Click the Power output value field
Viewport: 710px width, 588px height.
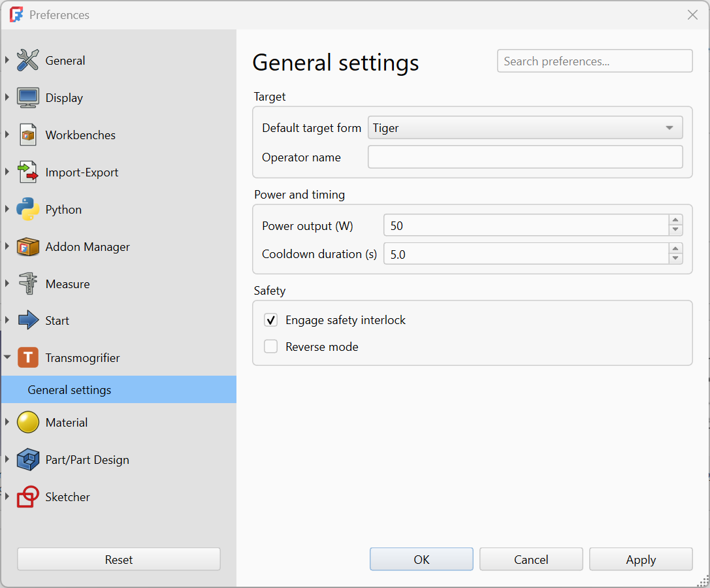[526, 225]
